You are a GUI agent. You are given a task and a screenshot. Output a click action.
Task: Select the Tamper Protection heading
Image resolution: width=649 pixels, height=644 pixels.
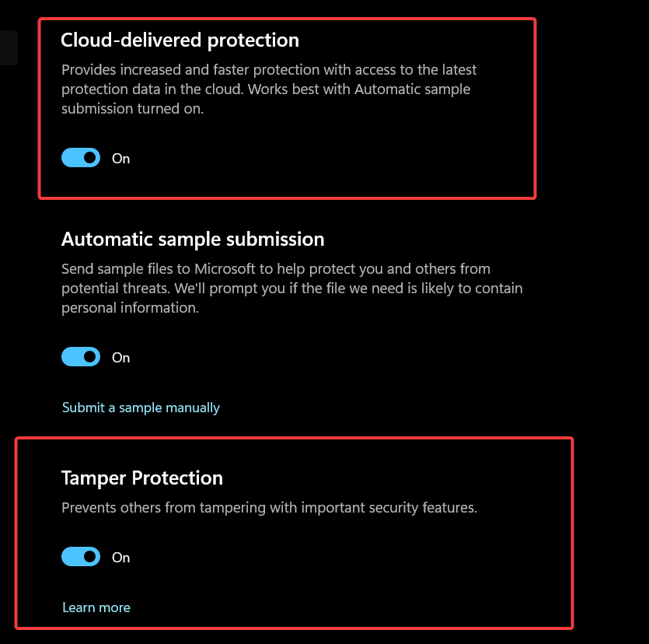[141, 478]
